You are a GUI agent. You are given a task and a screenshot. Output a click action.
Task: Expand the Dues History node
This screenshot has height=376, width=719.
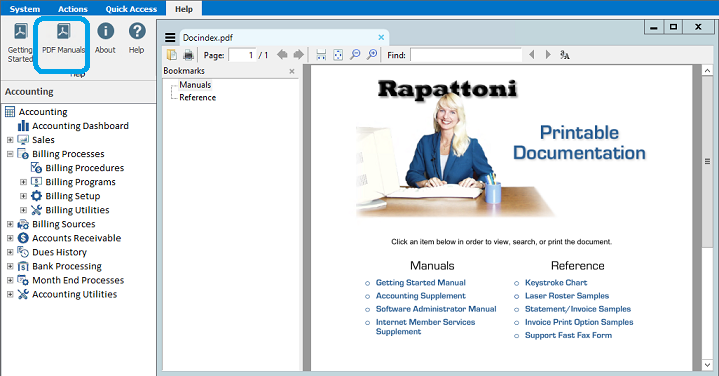coord(10,252)
